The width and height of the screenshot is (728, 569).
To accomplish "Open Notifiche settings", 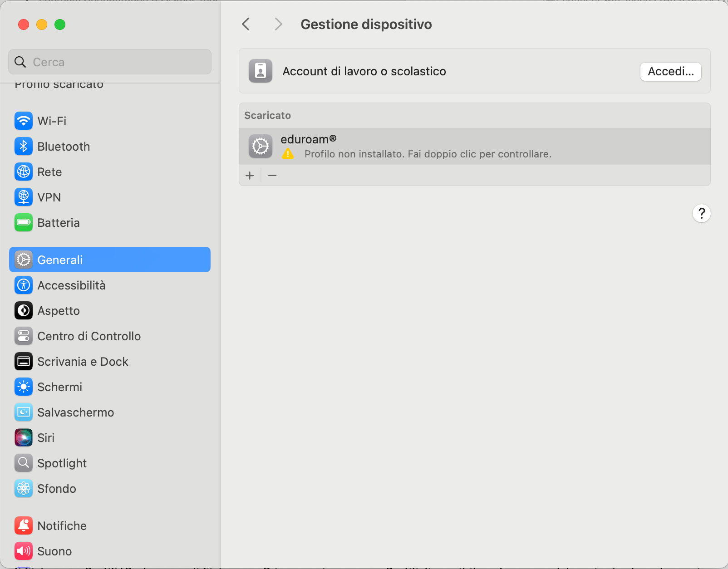I will point(62,526).
